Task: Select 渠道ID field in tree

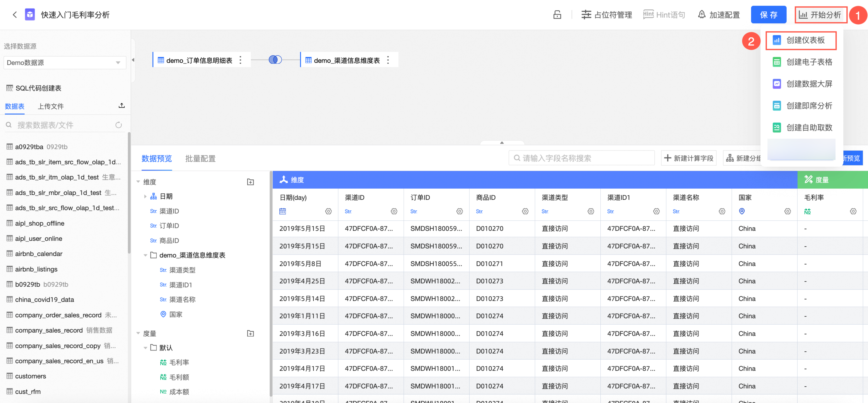Action: pos(169,211)
